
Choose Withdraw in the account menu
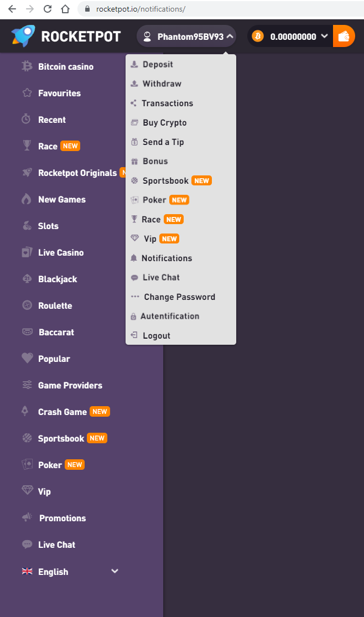click(162, 84)
